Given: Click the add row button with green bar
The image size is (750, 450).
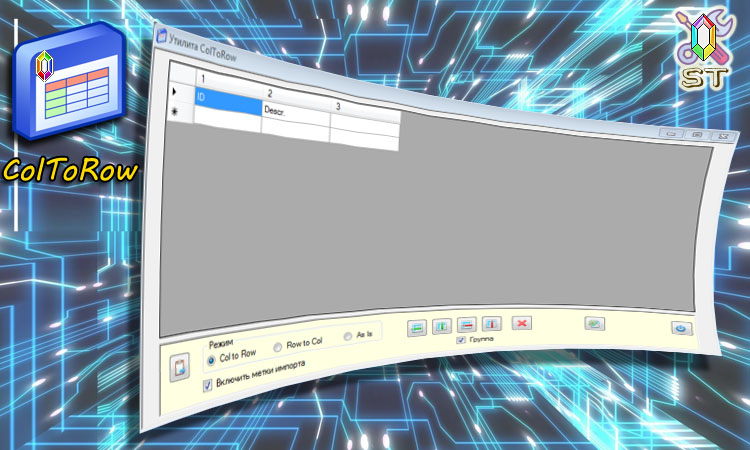Looking at the screenshot, I should [417, 328].
